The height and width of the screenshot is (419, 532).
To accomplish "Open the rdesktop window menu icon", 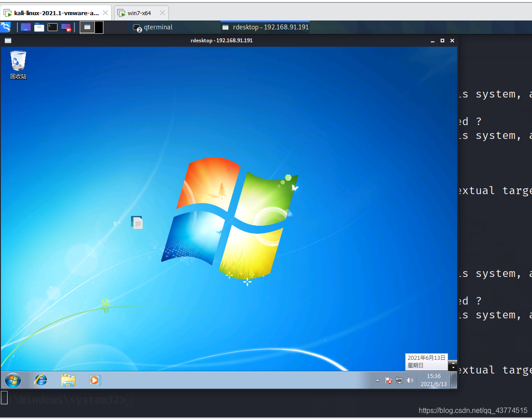I will coord(8,41).
